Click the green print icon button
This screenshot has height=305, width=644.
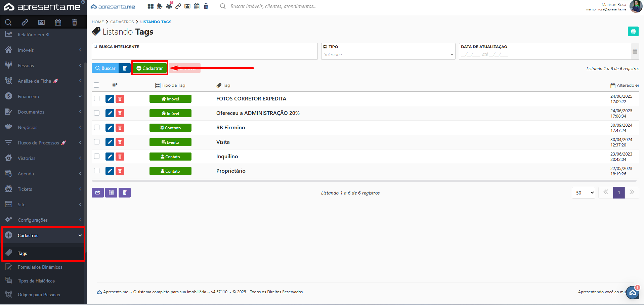633,32
